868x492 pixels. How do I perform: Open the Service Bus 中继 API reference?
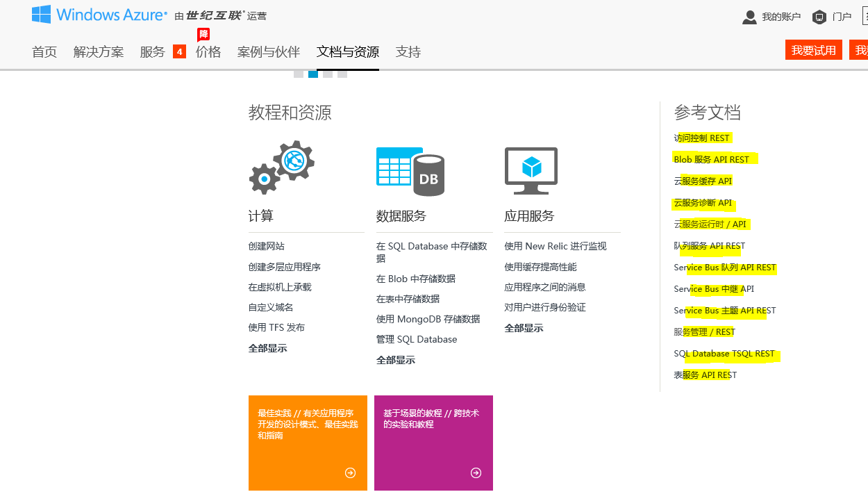coord(714,288)
